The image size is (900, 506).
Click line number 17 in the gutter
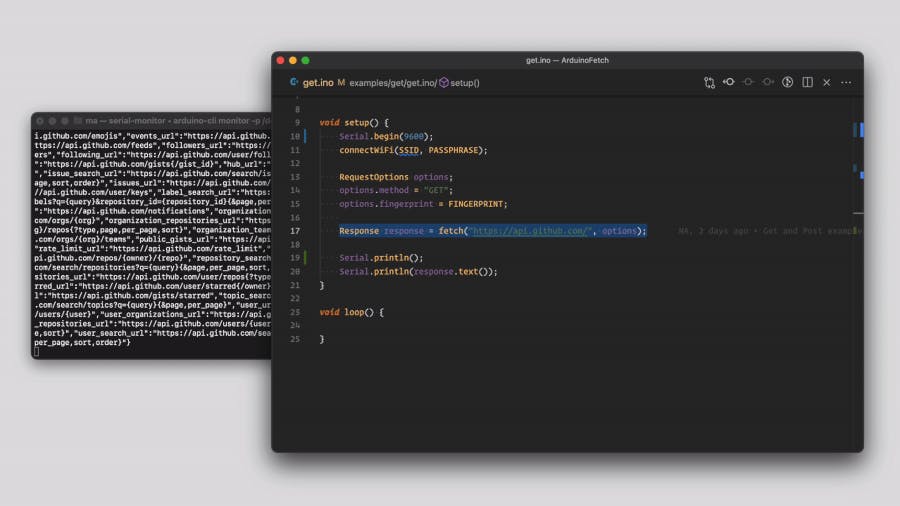294,231
